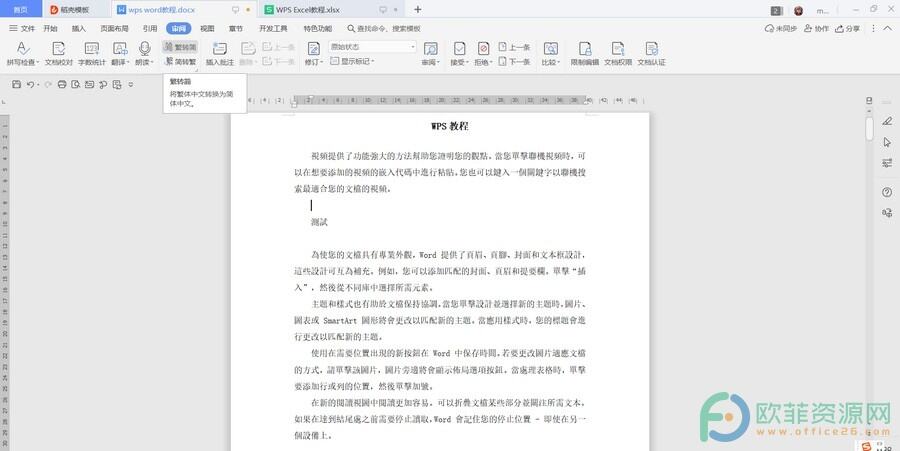
Task: Switch to the 视图 ribbon tab
Action: click(207, 28)
